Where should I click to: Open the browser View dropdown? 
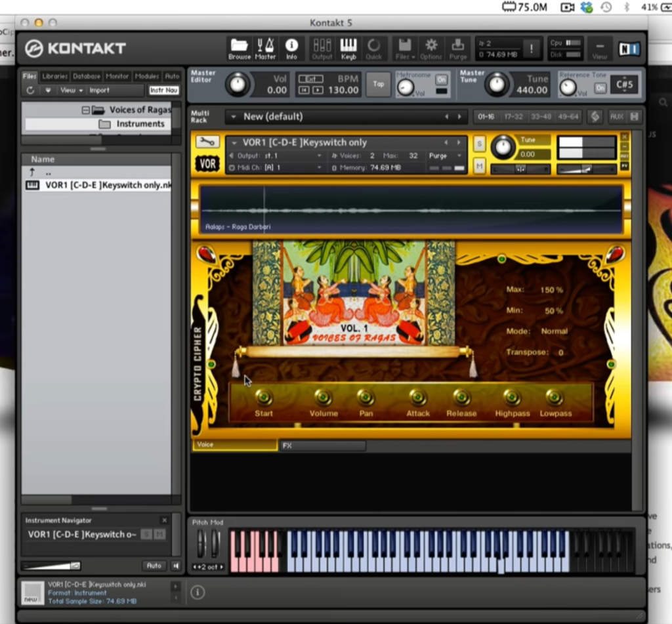[72, 91]
